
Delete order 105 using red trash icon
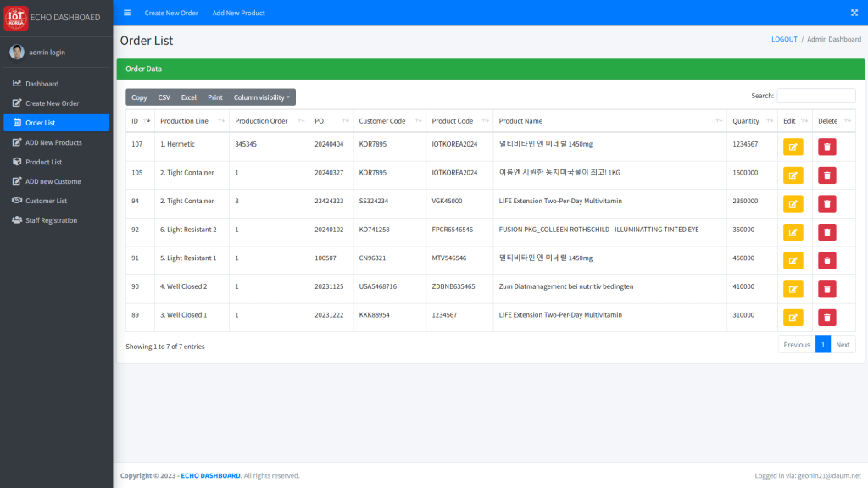click(826, 175)
